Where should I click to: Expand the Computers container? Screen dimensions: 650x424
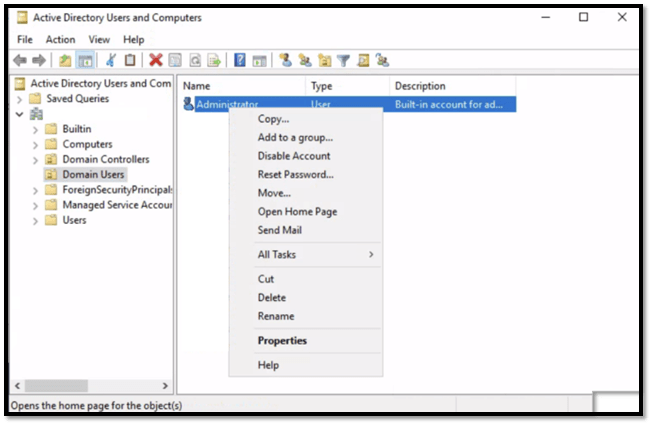coord(35,145)
